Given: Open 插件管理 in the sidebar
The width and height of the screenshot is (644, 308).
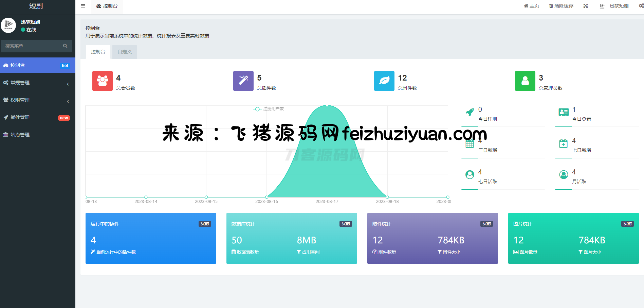Looking at the screenshot, I should click(37, 117).
